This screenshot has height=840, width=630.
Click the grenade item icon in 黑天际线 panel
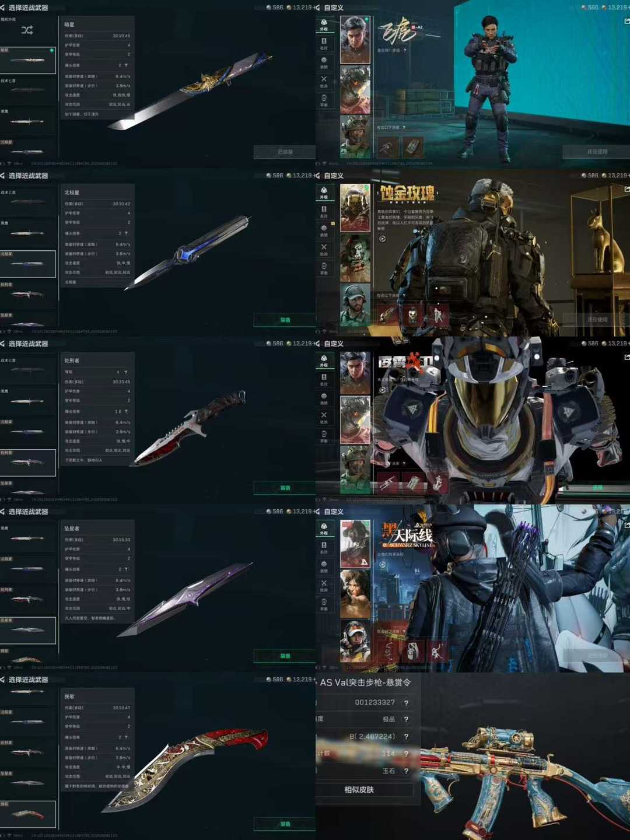click(x=412, y=650)
